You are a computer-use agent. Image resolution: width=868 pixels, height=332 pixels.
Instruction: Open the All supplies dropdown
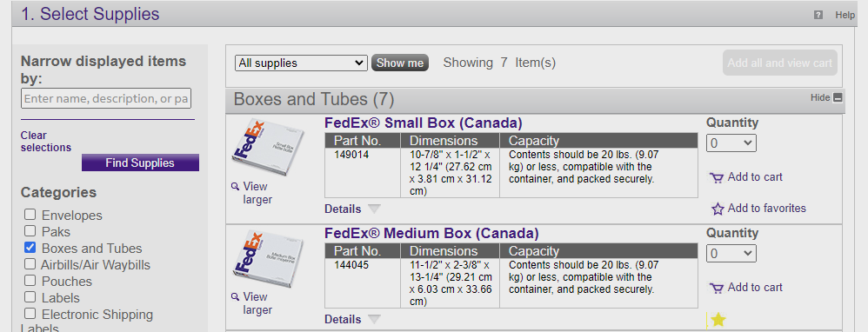[301, 63]
